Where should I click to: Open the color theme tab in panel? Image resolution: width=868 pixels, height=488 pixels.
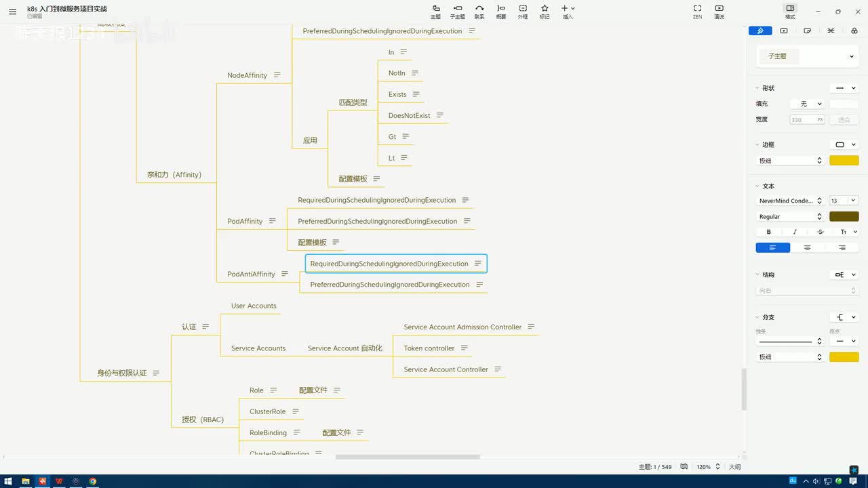[x=854, y=30]
